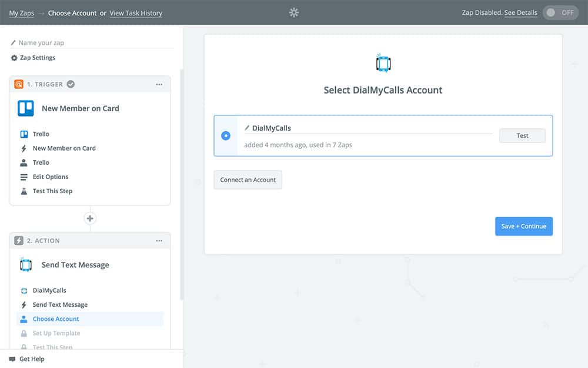Open Send Text Message step item
Viewport: 588px width, 368px height.
click(x=60, y=305)
